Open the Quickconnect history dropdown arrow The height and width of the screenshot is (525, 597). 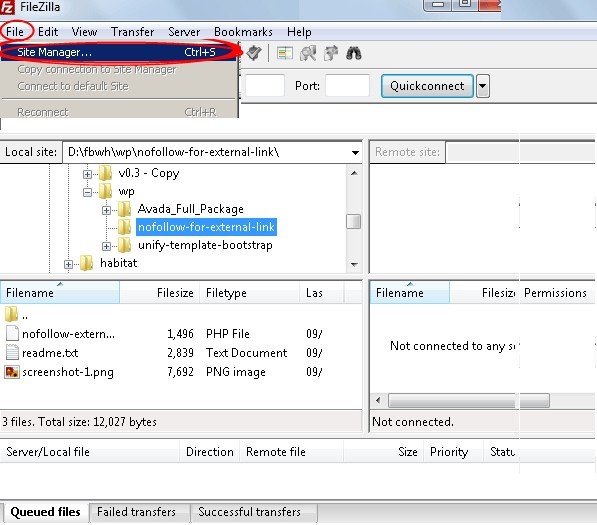pos(482,86)
